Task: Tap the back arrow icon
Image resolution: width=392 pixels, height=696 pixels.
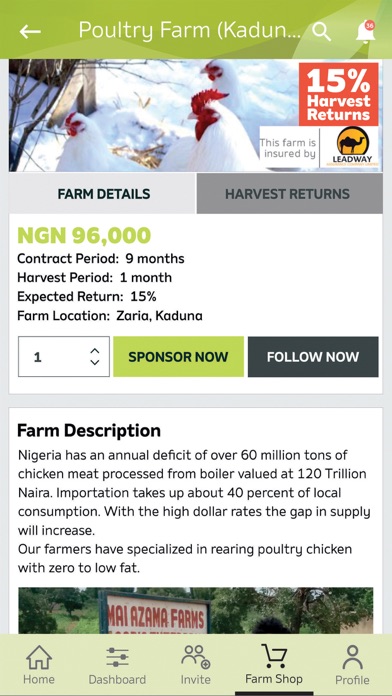Action: pos(30,31)
